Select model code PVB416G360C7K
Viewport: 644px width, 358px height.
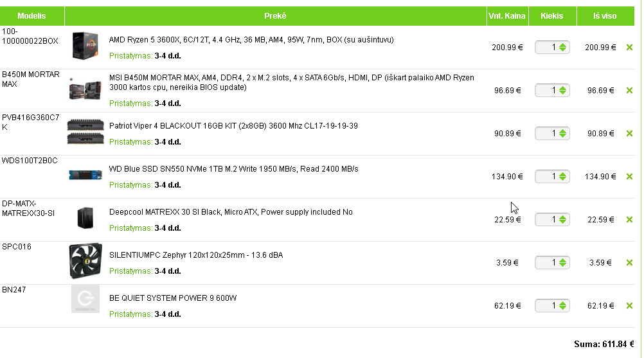[x=31, y=122]
